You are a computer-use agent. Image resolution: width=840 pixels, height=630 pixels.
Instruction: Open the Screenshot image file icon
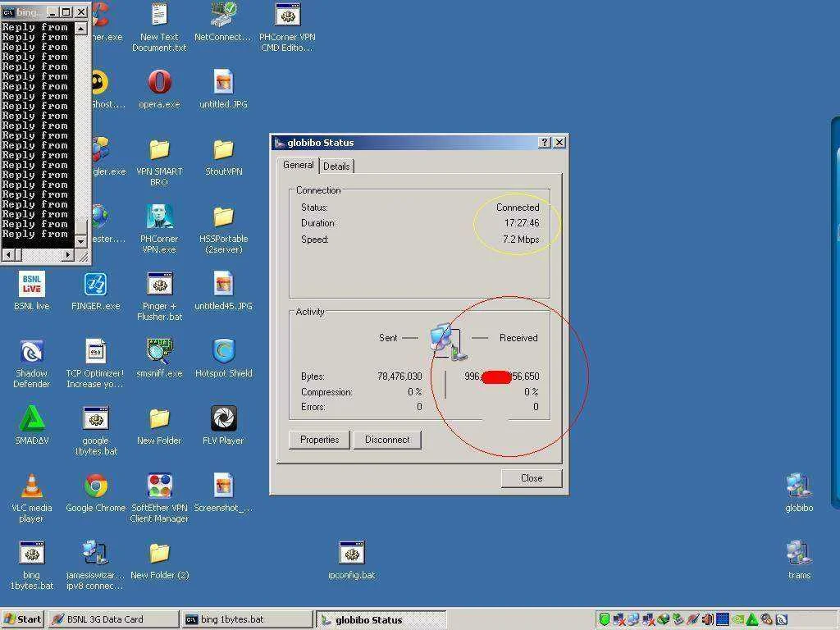tap(223, 492)
